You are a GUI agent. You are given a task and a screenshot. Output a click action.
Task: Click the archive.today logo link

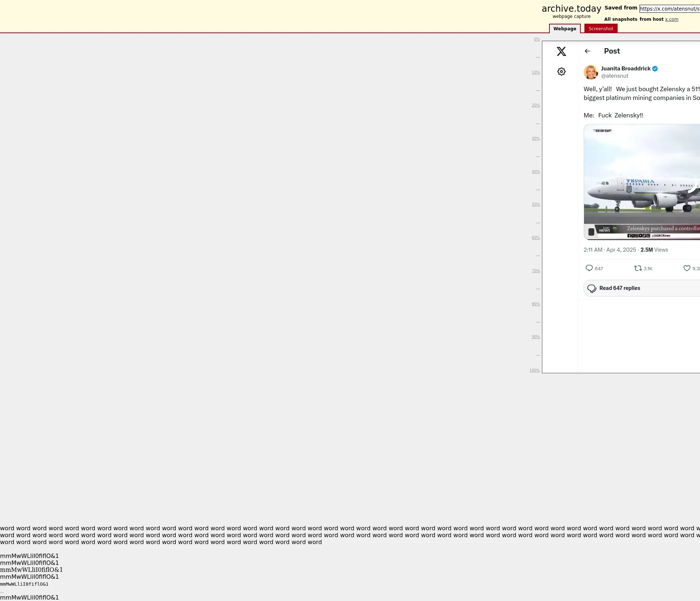click(571, 9)
